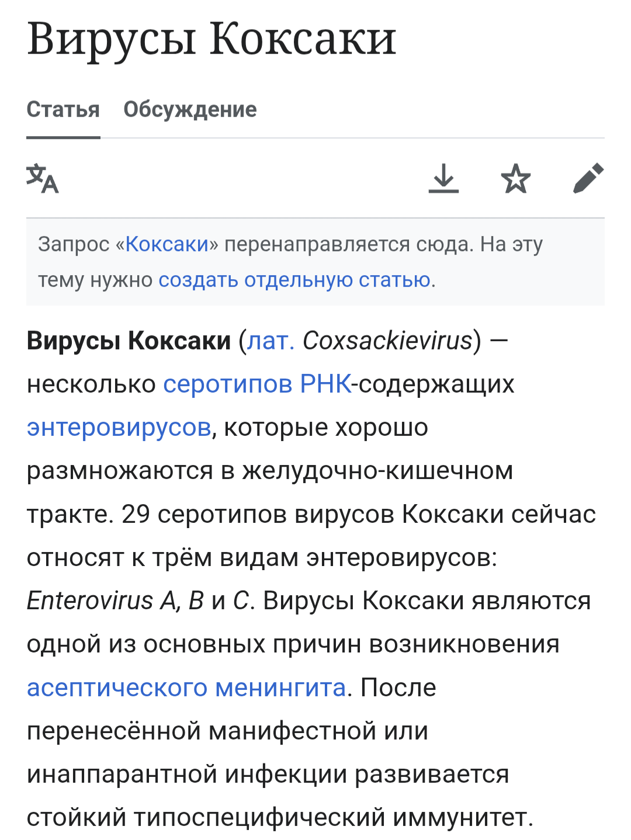This screenshot has width=631, height=840.
Task: Follow the РНК link
Action: (x=325, y=384)
